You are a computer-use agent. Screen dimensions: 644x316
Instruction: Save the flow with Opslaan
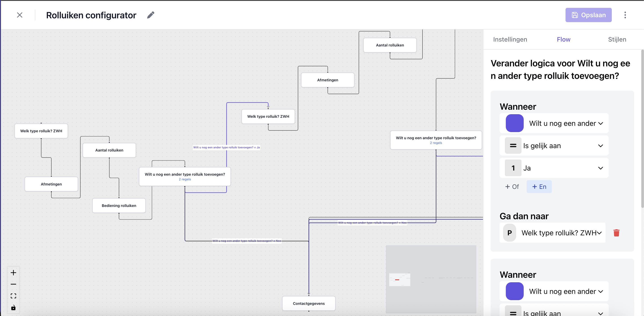(589, 15)
